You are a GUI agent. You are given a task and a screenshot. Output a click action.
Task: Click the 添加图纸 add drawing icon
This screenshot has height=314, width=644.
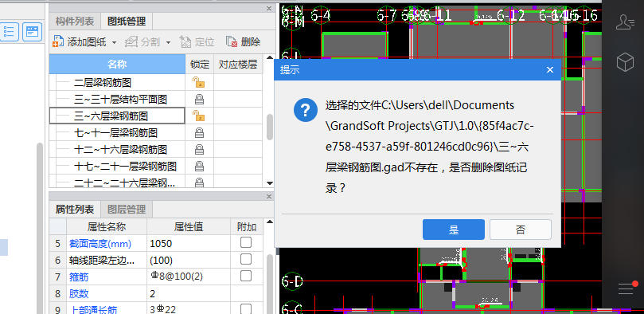point(58,42)
